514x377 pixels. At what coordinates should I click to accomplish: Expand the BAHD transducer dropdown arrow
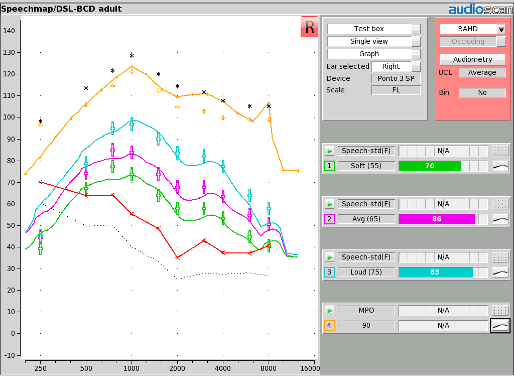[x=501, y=29]
